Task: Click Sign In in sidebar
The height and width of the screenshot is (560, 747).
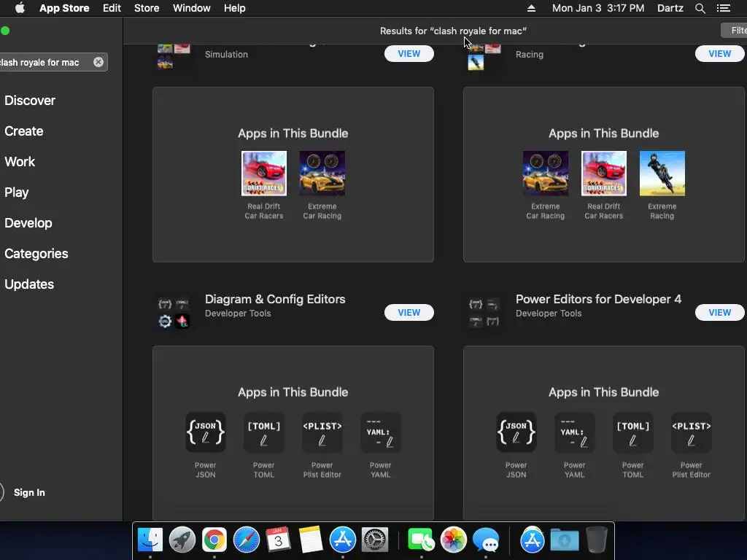Action: click(29, 492)
